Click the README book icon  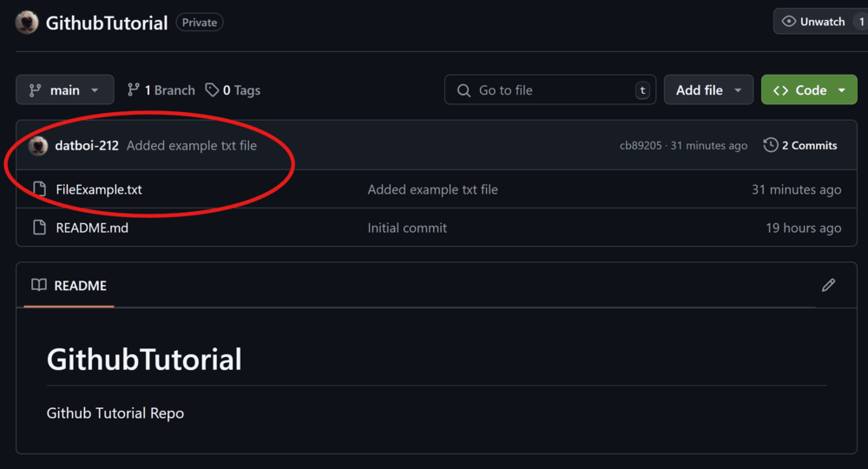(x=39, y=285)
